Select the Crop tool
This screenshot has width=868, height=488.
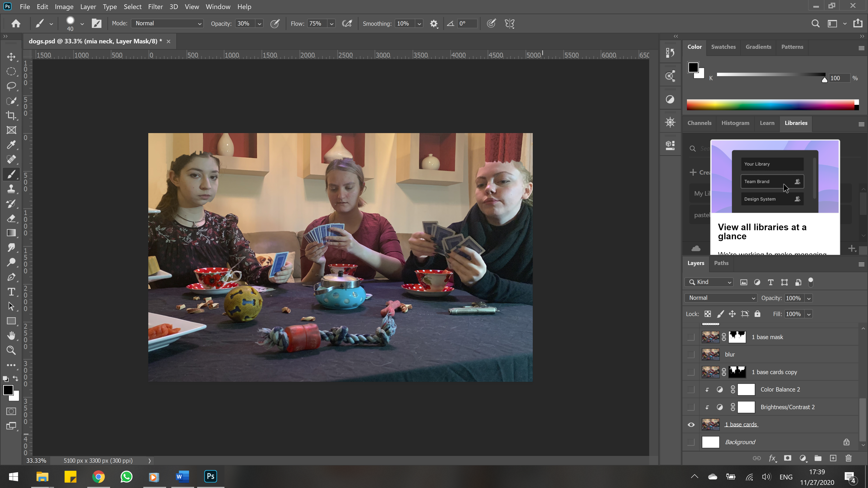coord(11,115)
